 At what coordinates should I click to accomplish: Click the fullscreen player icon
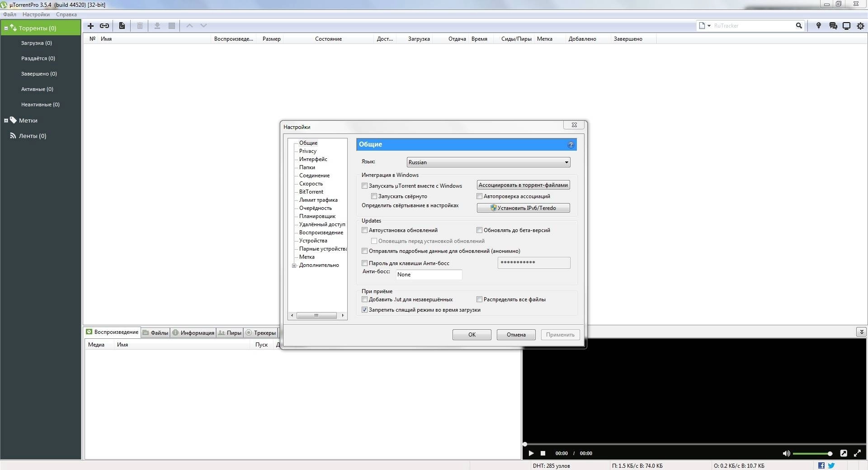pyautogui.click(x=857, y=453)
